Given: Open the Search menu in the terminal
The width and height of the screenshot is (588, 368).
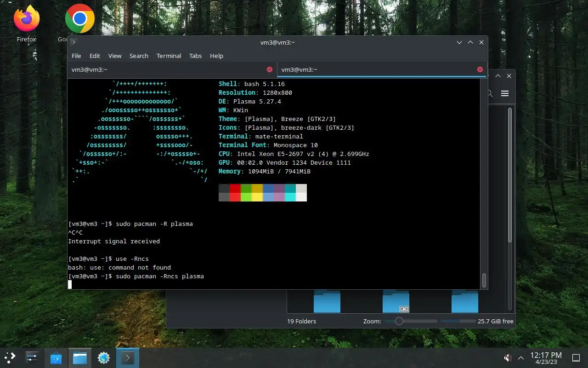Looking at the screenshot, I should click(x=139, y=56).
